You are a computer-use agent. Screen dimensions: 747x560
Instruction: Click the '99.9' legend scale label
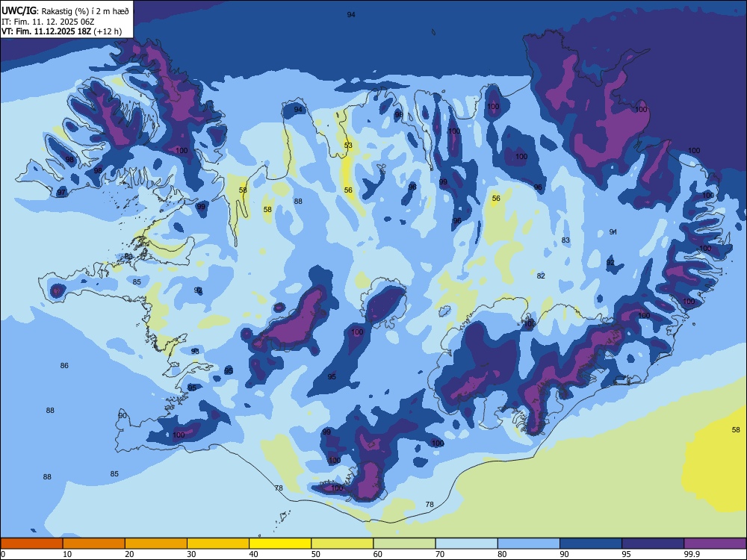coord(692,554)
